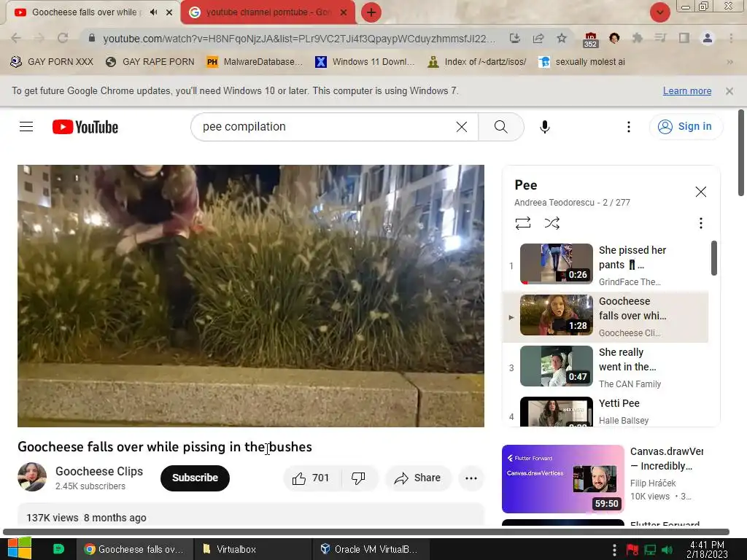Switch to Virtualbox folder taskbar item
The image size is (747, 560).
pyautogui.click(x=252, y=549)
